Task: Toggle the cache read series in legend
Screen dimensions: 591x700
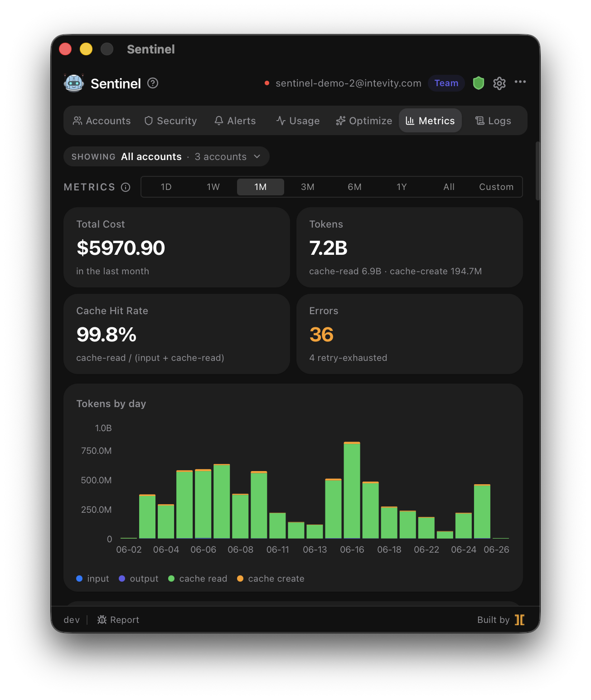Action: (x=198, y=578)
